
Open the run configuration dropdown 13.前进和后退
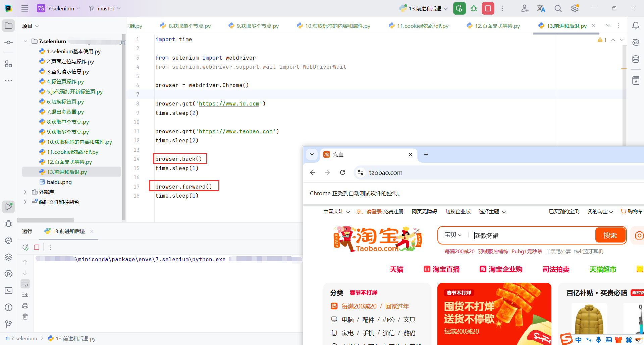pos(423,8)
